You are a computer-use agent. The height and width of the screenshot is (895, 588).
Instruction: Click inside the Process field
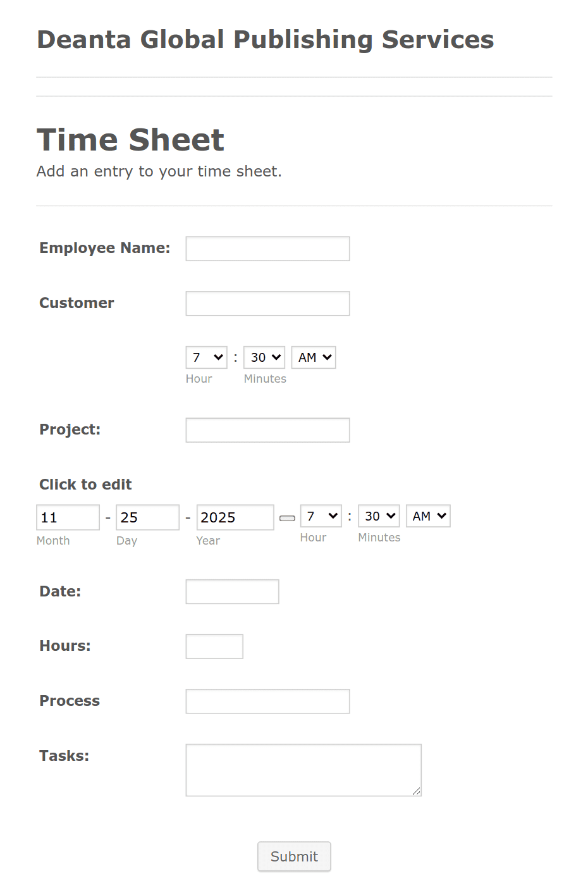pyautogui.click(x=267, y=701)
